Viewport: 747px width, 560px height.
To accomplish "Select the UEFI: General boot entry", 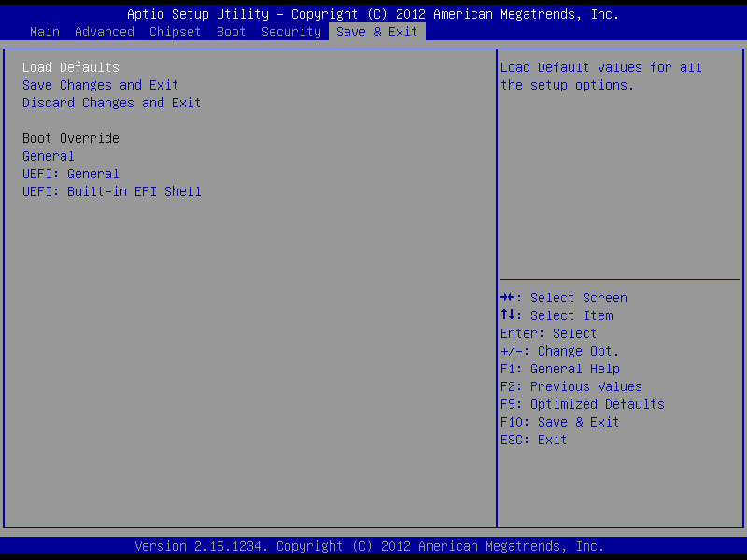I will click(x=71, y=174).
